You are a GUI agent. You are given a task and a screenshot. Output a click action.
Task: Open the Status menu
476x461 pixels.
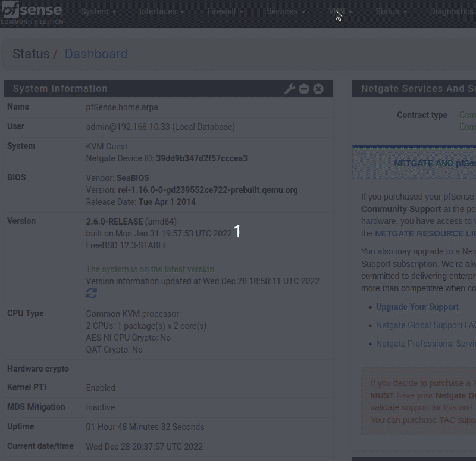[x=390, y=11]
